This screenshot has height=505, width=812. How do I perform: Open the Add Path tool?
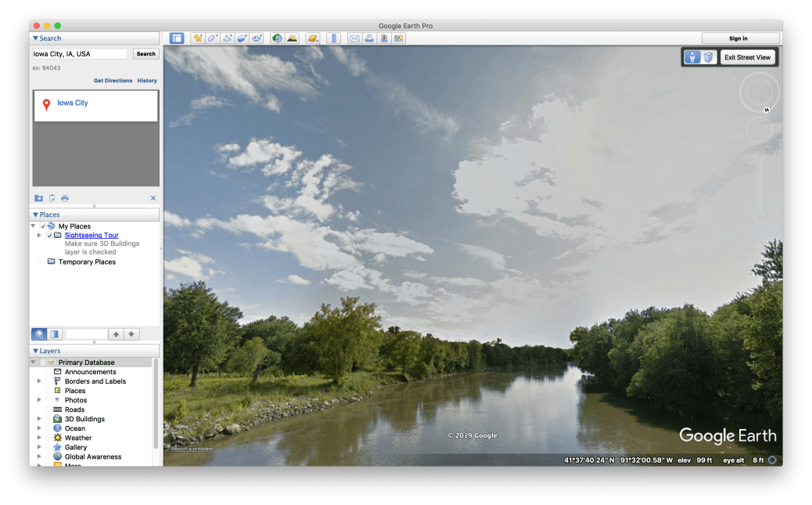(227, 38)
